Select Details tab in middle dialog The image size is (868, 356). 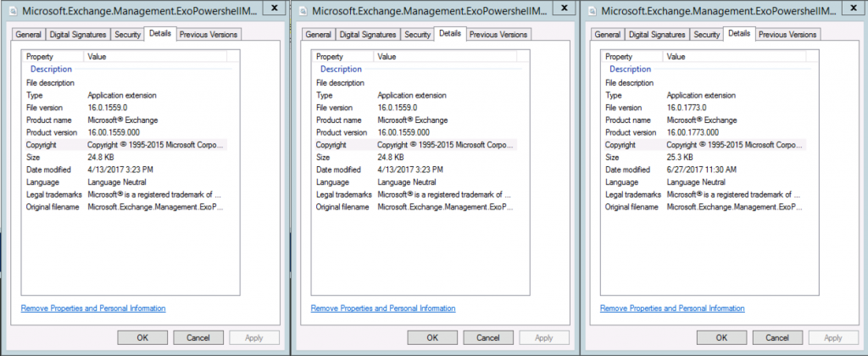pyautogui.click(x=450, y=33)
